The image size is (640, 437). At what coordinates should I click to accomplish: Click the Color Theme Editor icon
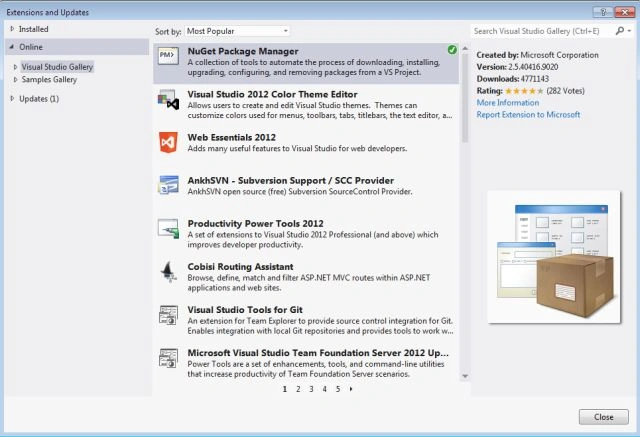point(168,100)
